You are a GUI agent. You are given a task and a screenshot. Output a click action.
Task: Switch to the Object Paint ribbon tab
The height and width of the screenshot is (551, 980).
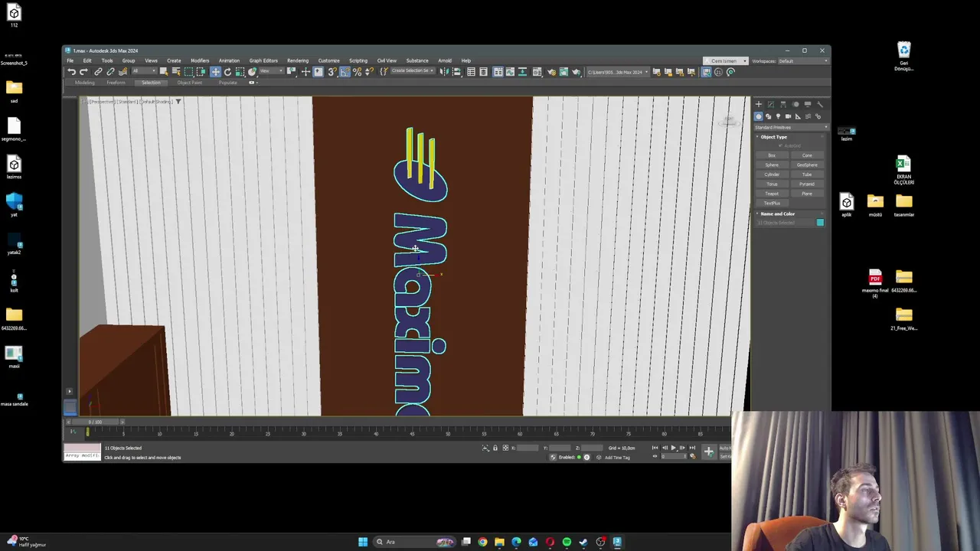(x=190, y=83)
